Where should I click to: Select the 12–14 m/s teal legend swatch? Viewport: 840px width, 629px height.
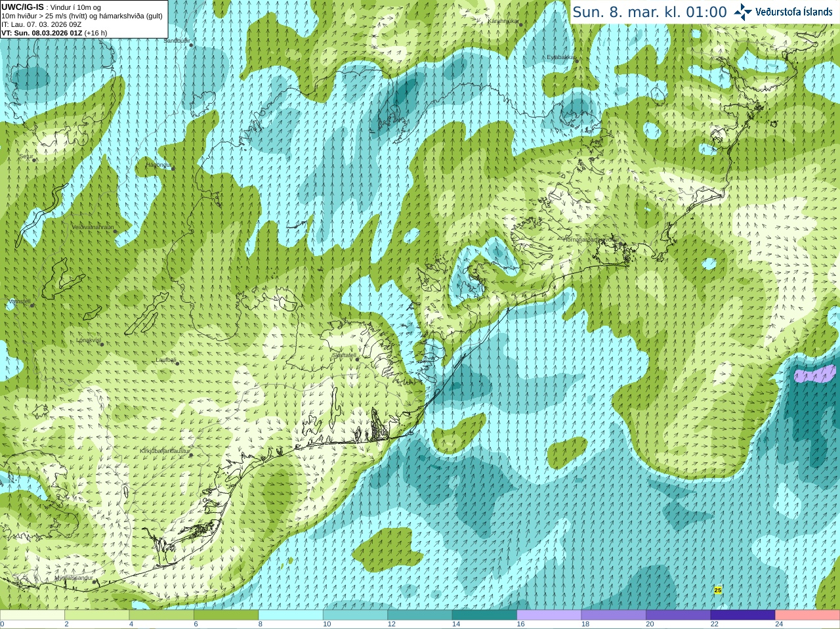(420, 615)
